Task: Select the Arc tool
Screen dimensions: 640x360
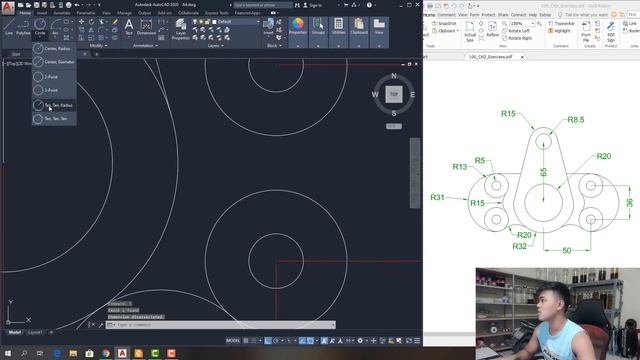Action: pyautogui.click(x=55, y=26)
